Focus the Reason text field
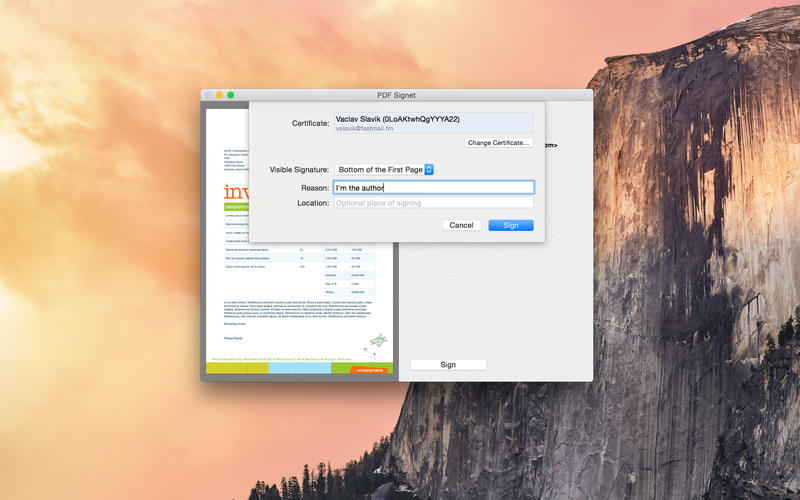The image size is (800, 500). coord(432,187)
